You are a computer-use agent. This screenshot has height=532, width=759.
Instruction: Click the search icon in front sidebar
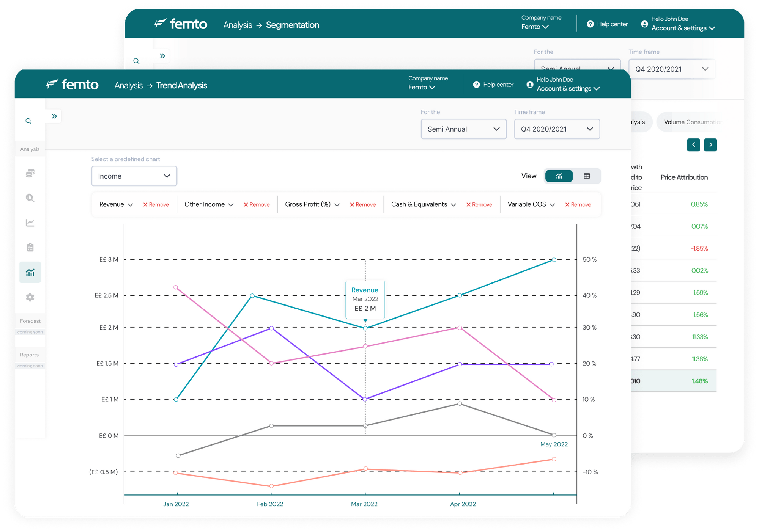point(28,121)
